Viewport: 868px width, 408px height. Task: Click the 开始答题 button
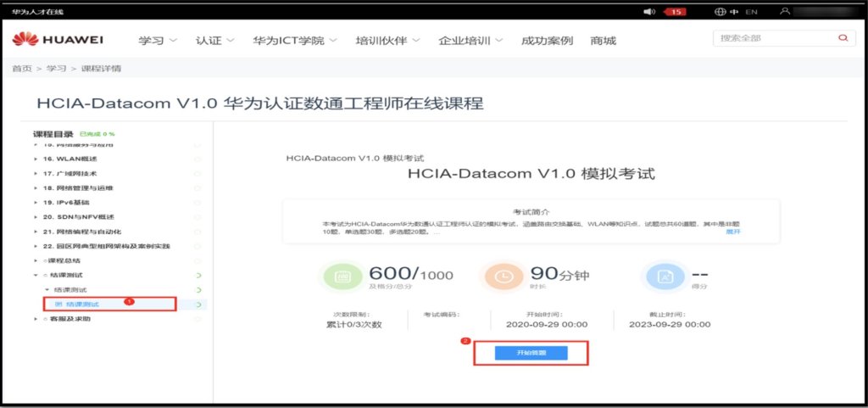point(531,352)
